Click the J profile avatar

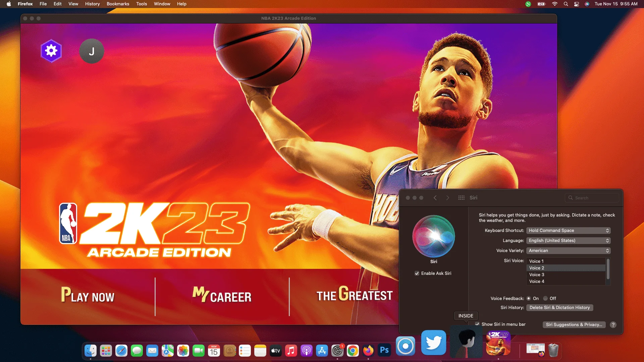[x=92, y=51]
